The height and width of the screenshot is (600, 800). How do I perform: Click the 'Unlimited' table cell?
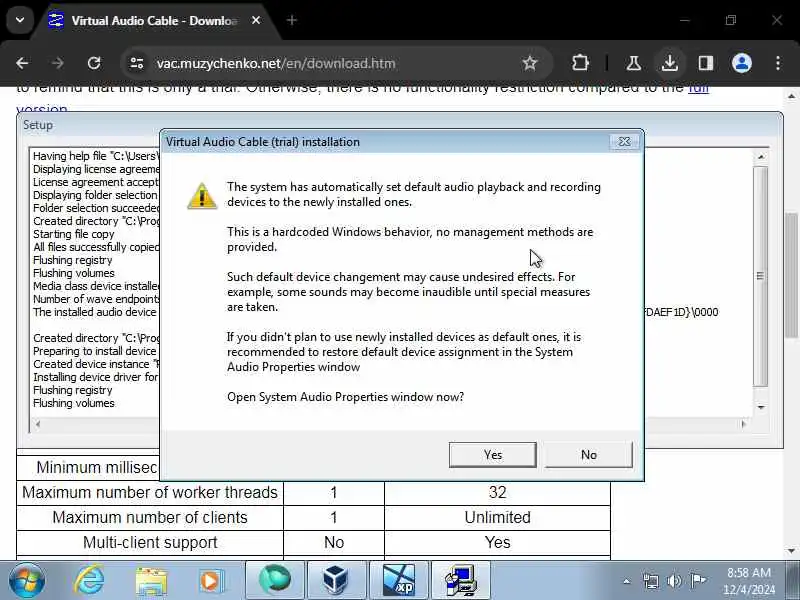(x=497, y=517)
